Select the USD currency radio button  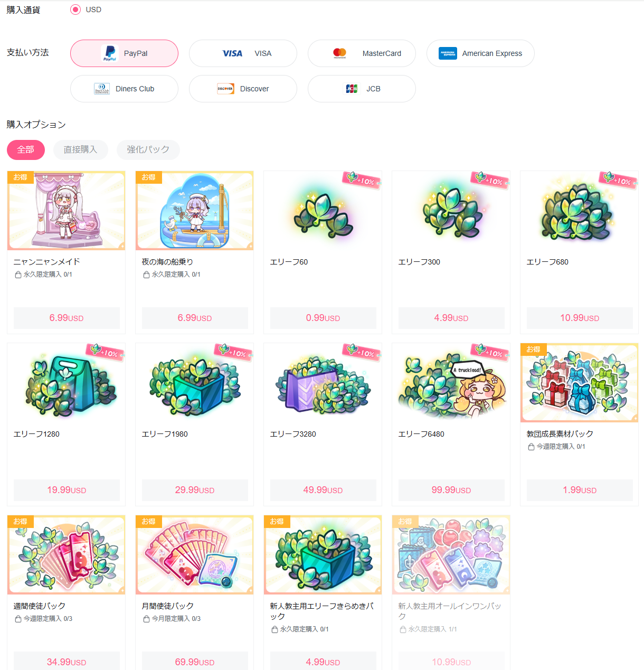pos(75,10)
